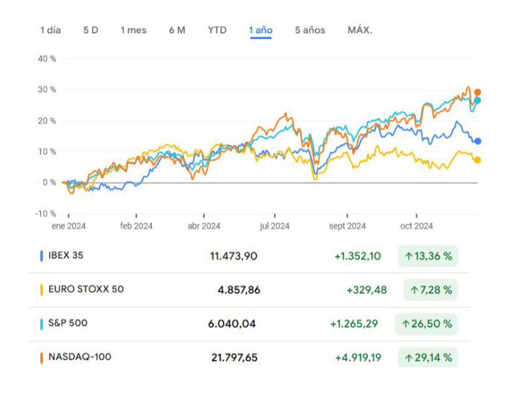The width and height of the screenshot is (532, 394).
Task: Click the yellow EURO STOXX endpoint dot
Action: (x=478, y=160)
